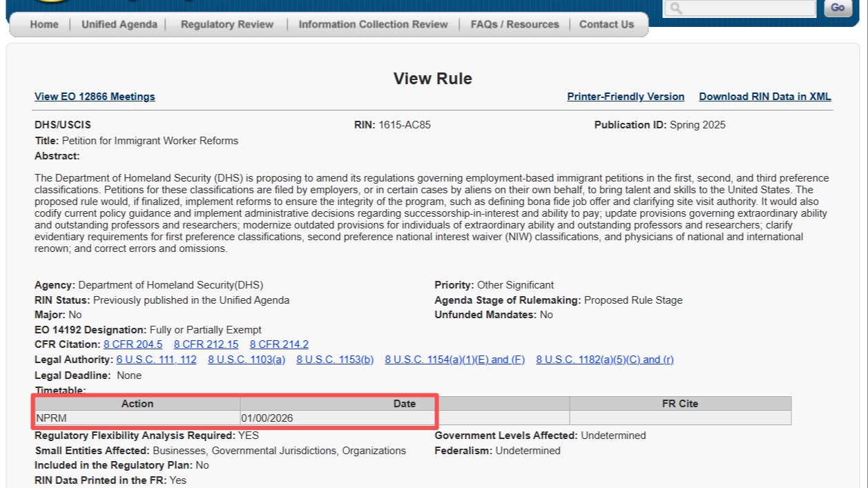Follow the 8 CFR 204.5 citation link
The height and width of the screenshot is (488, 868).
tap(133, 344)
